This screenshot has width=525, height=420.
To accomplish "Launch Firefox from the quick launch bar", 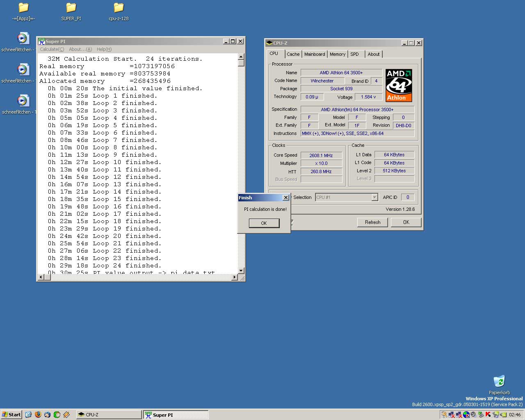I will [38, 415].
